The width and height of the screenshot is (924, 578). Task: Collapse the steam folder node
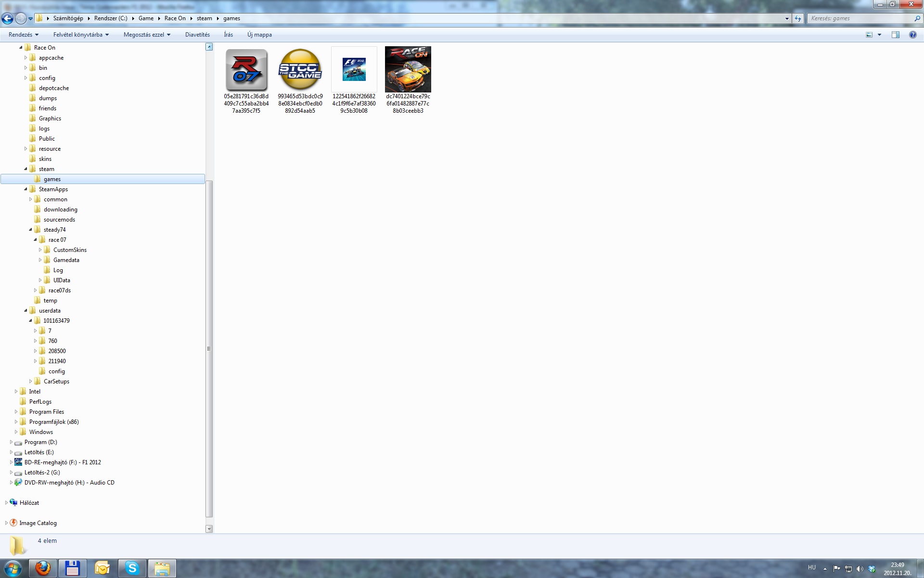tap(26, 169)
